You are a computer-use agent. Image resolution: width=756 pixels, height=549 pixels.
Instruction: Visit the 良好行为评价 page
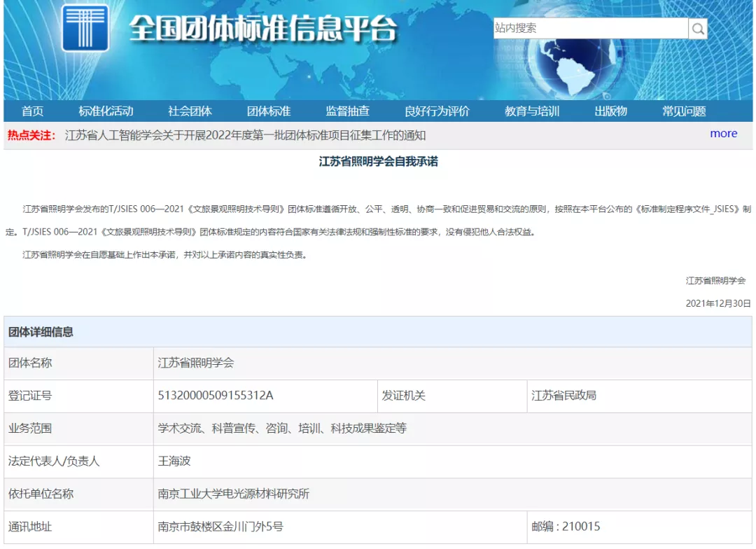coord(435,111)
